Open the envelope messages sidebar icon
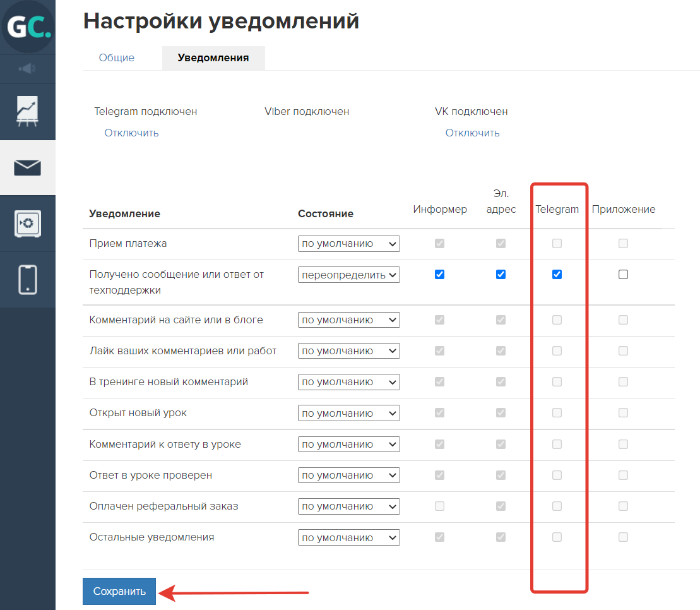The image size is (700, 610). pyautogui.click(x=27, y=168)
